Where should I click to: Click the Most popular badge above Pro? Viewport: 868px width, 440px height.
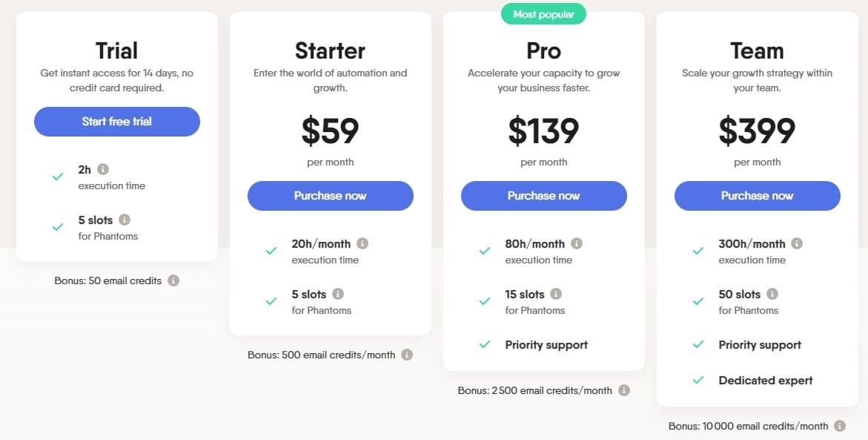coord(543,14)
